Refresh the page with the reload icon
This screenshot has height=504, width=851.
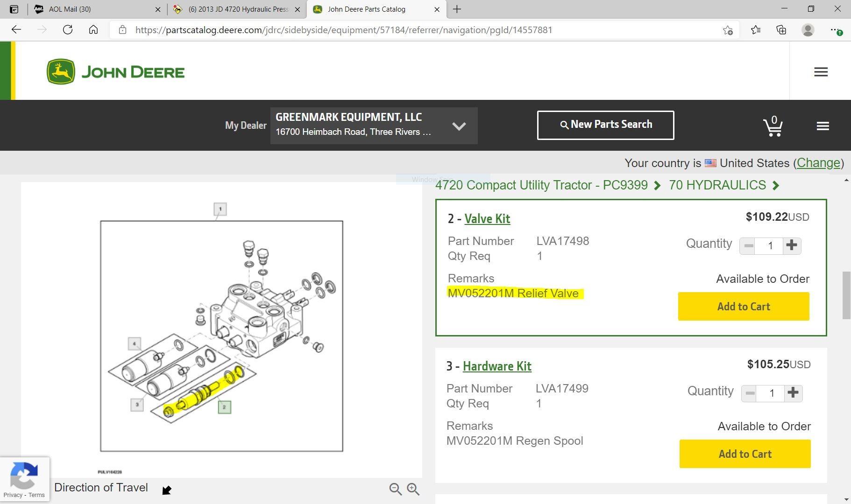coord(68,30)
